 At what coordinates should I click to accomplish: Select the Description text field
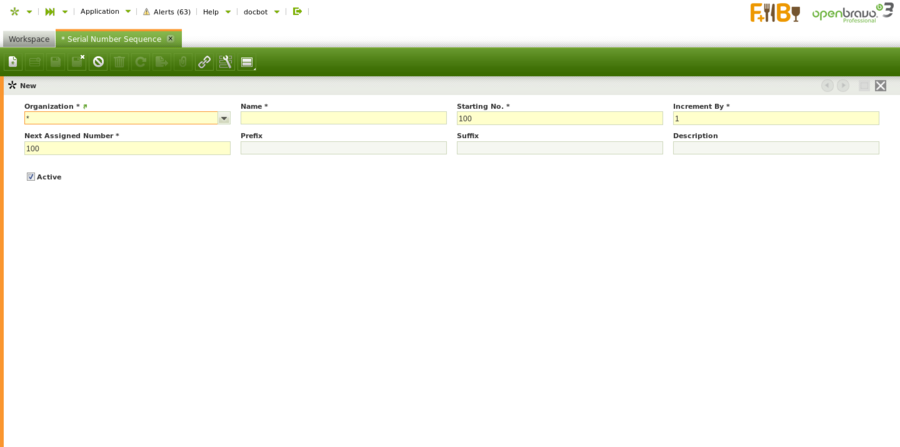[x=775, y=148]
